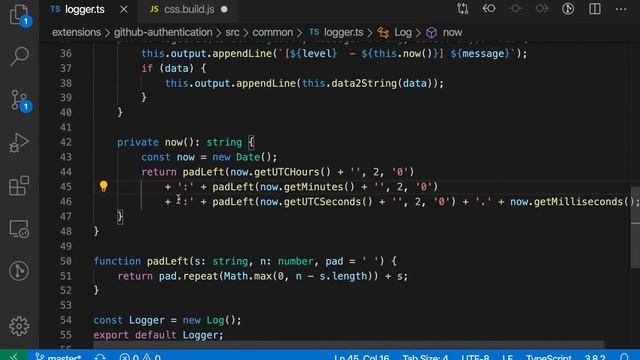Image resolution: width=640 pixels, height=360 pixels.
Task: Open the Manage gear menu
Action: click(19, 326)
